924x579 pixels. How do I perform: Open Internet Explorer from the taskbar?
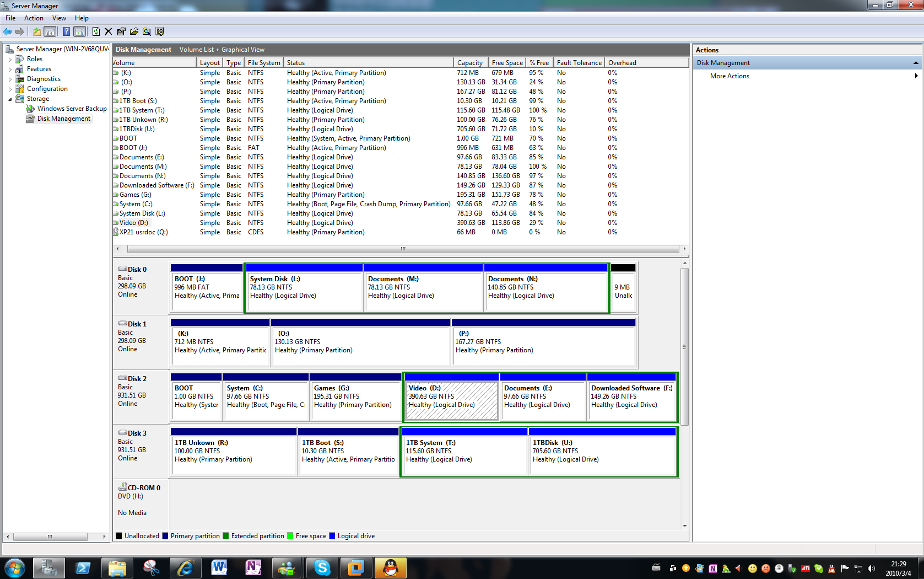185,568
